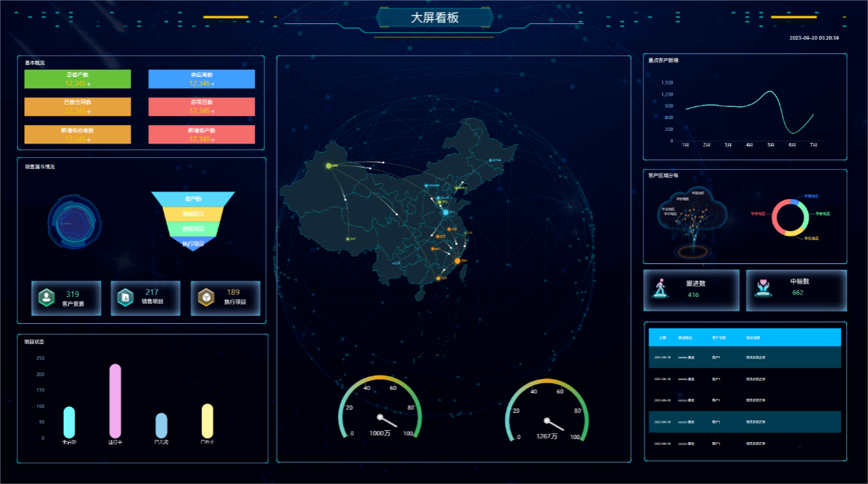Image resolution: width=868 pixels, height=484 pixels.
Task: Click the teal hexagon 销售项目 document icon
Action: (126, 298)
